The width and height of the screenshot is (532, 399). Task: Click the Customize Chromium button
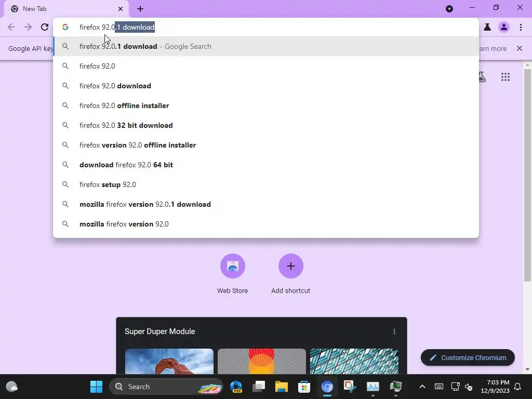click(x=468, y=357)
